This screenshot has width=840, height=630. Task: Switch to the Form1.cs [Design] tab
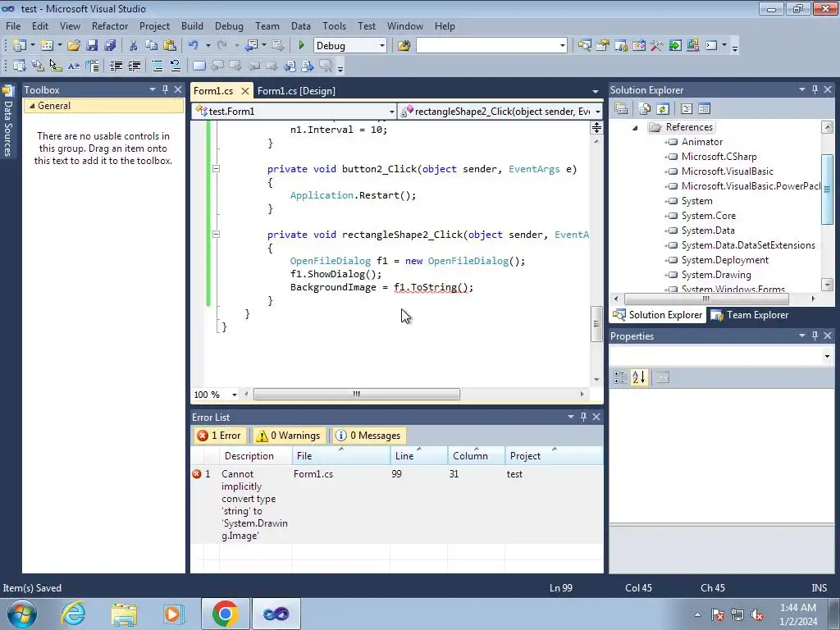click(x=296, y=91)
